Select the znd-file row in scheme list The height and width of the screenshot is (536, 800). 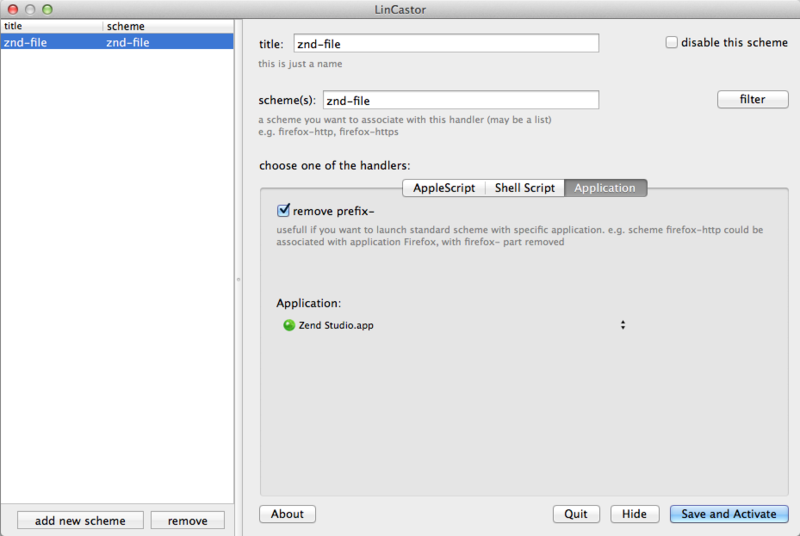pos(117,42)
